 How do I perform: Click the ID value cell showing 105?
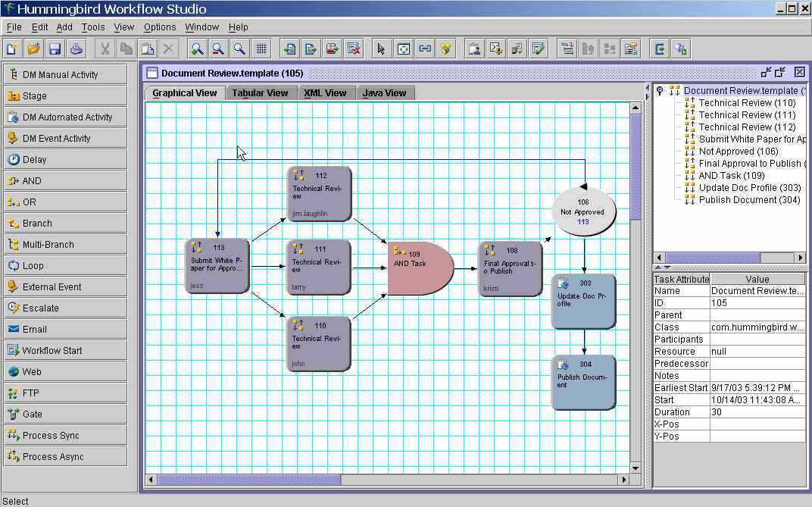tap(757, 303)
